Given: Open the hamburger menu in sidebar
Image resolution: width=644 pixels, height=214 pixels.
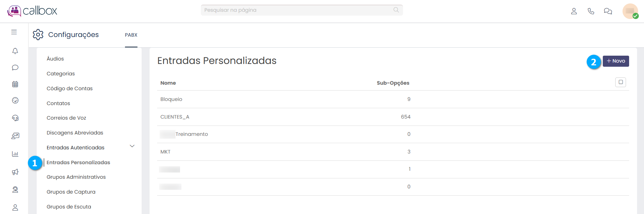Looking at the screenshot, I should [14, 32].
